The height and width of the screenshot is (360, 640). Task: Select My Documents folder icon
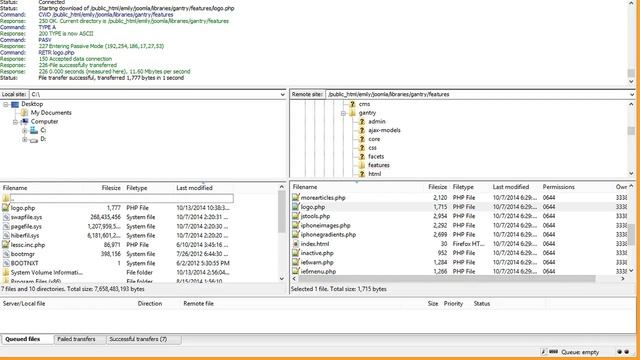(24, 113)
